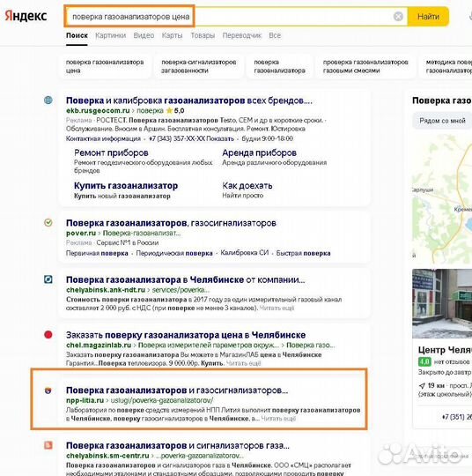Open поверка breadcrumb of rusgeocom result

(x=150, y=110)
